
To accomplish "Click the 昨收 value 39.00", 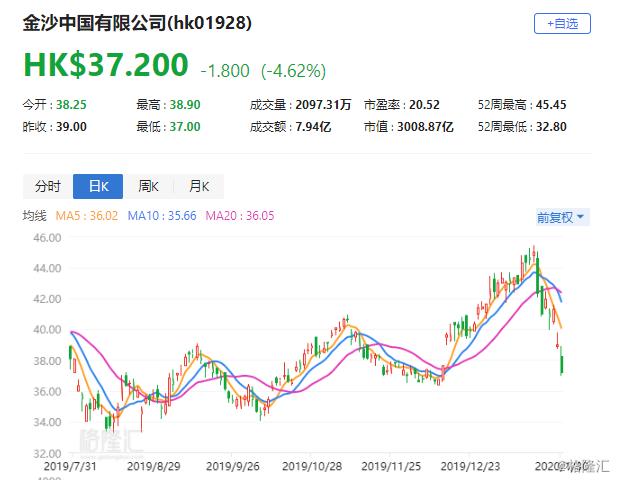I will point(71,127).
